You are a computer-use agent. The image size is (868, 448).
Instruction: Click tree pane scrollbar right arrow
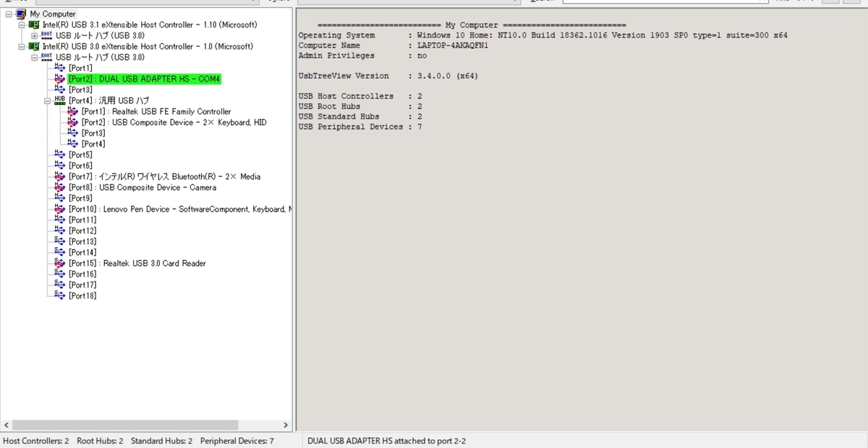[286, 426]
